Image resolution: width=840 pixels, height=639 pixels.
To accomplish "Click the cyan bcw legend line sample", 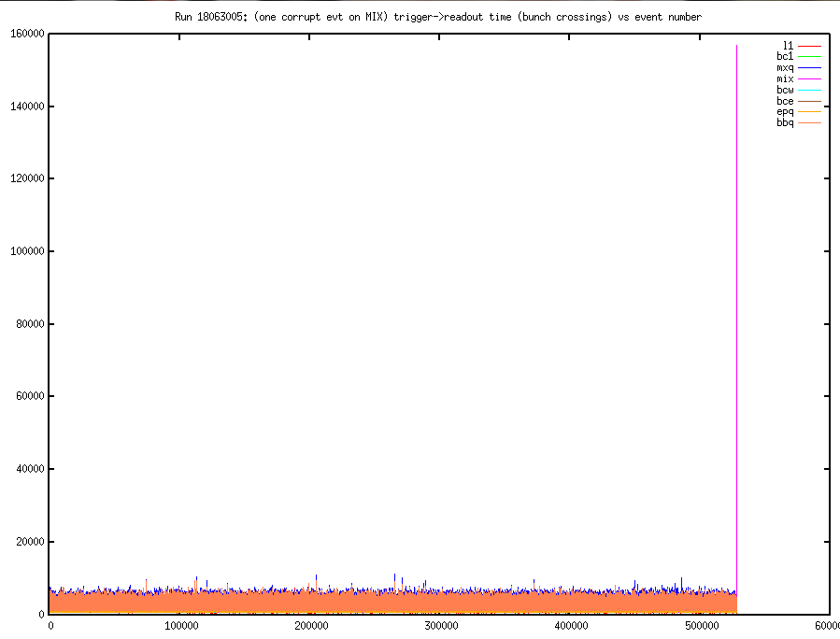I will (x=809, y=90).
